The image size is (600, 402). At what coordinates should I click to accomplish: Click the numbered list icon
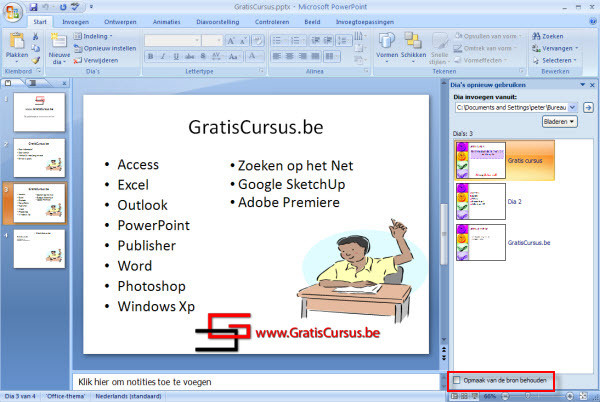(296, 41)
